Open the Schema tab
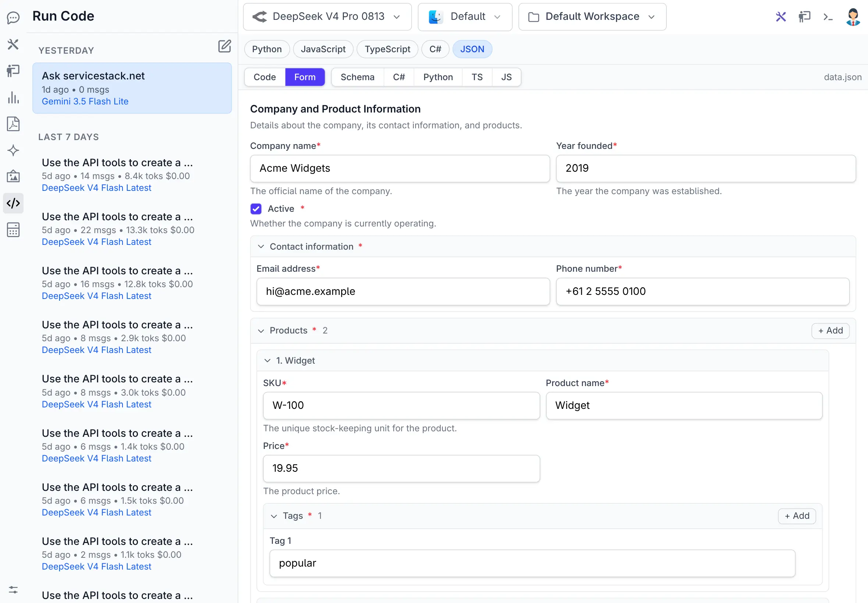868x603 pixels. click(357, 77)
